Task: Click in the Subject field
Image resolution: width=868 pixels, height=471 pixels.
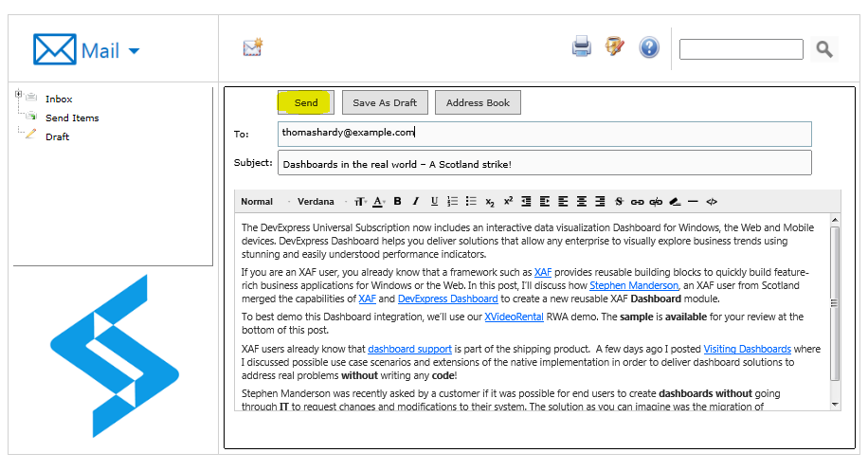Action: point(545,163)
